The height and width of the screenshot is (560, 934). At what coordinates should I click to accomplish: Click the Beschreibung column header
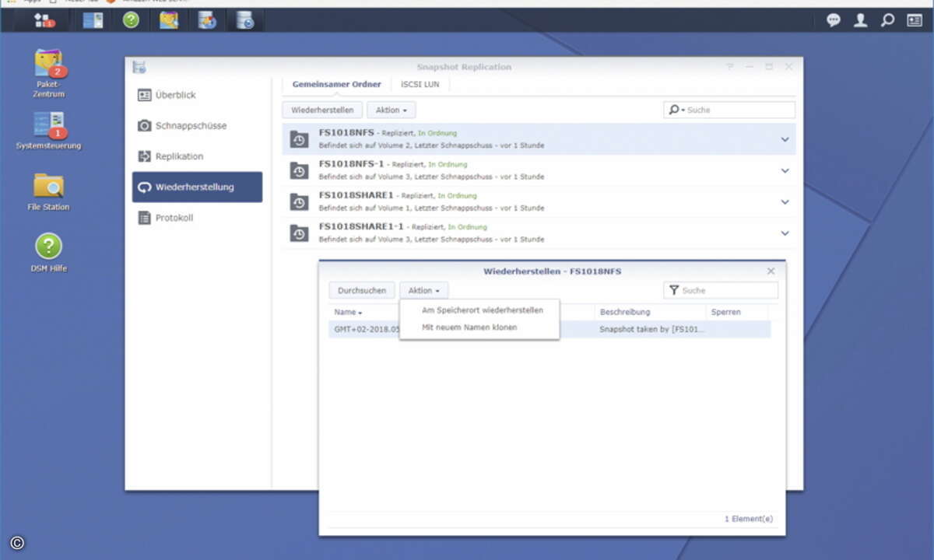651,312
